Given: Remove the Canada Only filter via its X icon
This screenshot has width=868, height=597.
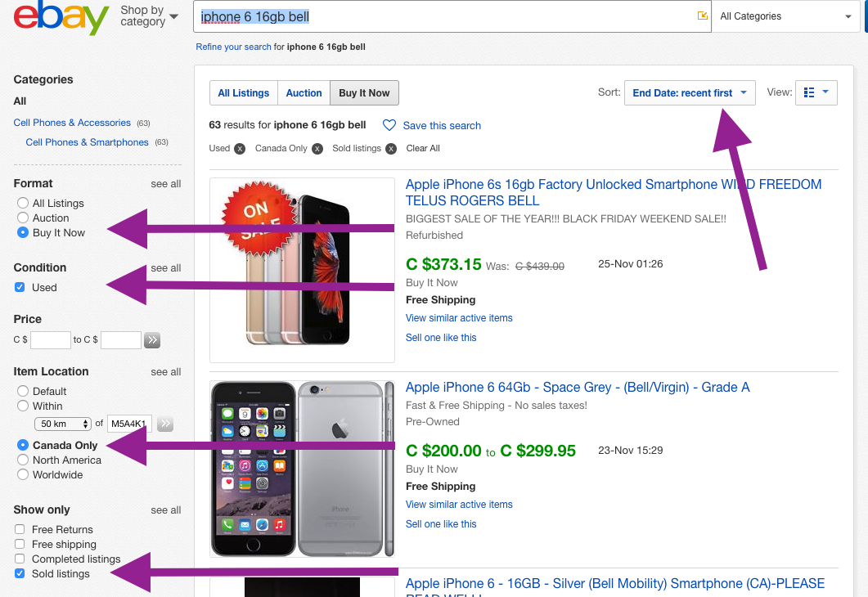Looking at the screenshot, I should click(317, 149).
